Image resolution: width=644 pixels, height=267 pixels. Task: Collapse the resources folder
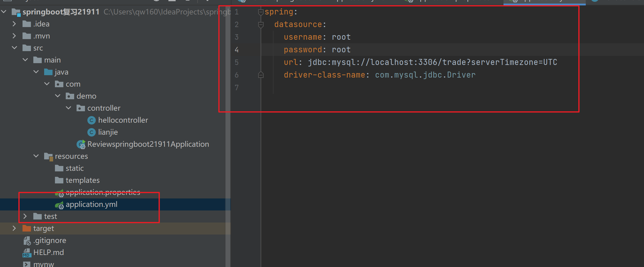[x=36, y=156]
